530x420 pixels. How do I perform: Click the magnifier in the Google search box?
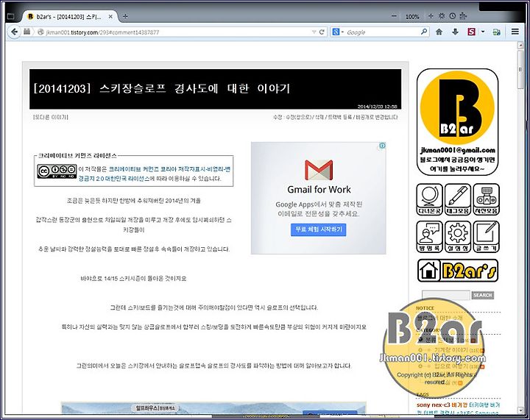(x=424, y=32)
